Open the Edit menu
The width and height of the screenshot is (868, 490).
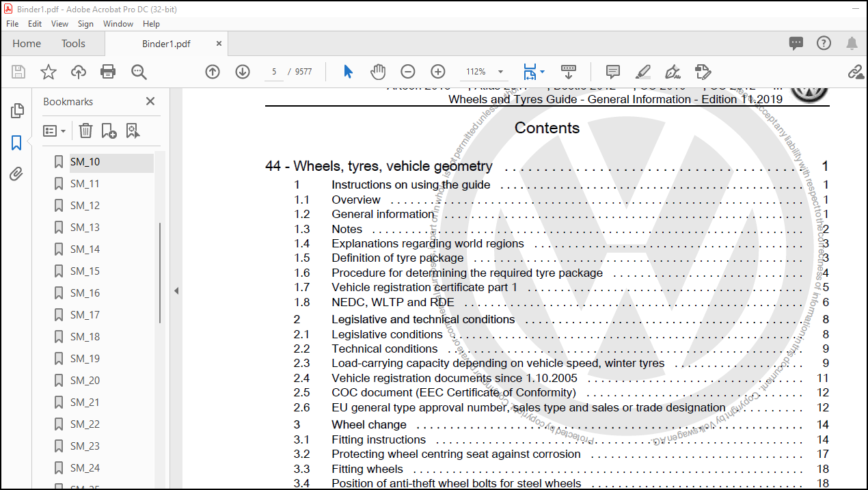[x=35, y=23]
